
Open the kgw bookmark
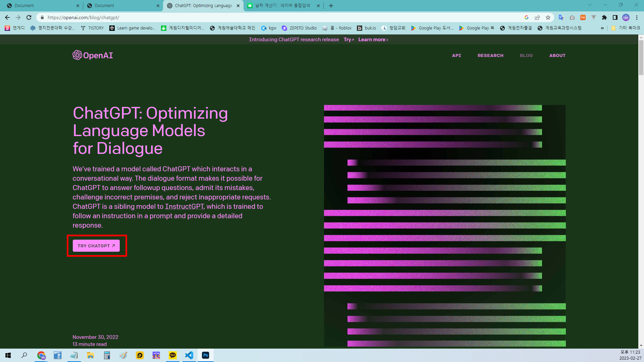(269, 28)
